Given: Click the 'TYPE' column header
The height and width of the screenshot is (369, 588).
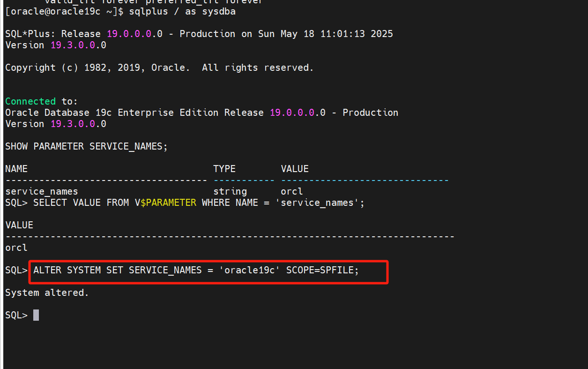Looking at the screenshot, I should [224, 169].
